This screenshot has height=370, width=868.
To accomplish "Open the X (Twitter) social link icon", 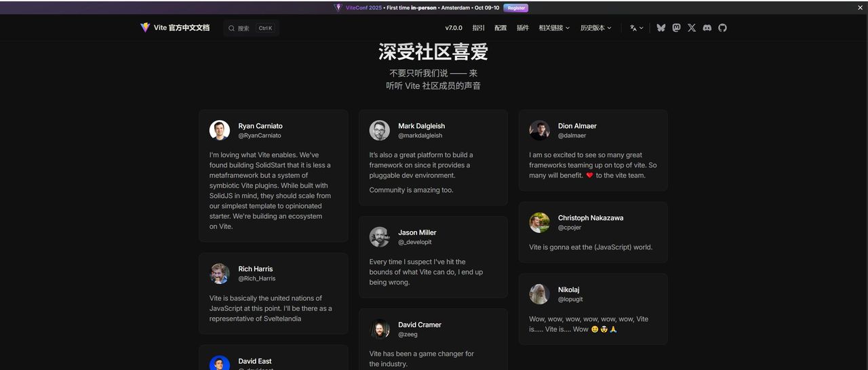I will tap(692, 28).
